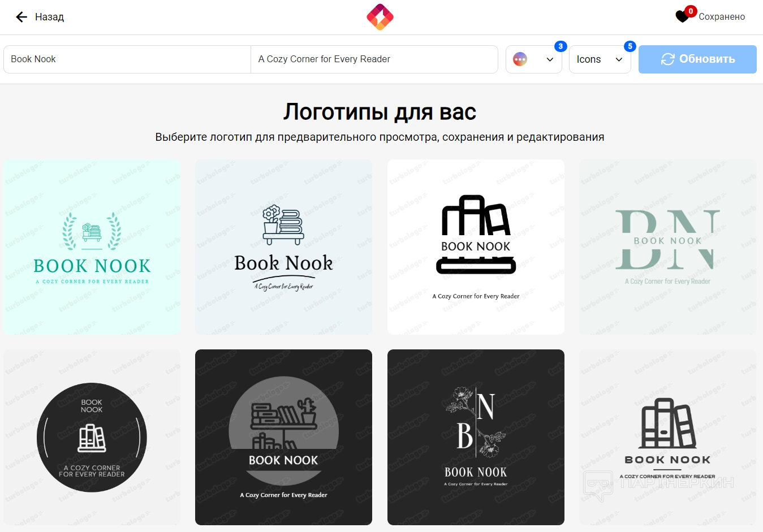Image resolution: width=763 pixels, height=532 pixels.
Task: Select the bold black books on white logo
Action: coord(476,247)
